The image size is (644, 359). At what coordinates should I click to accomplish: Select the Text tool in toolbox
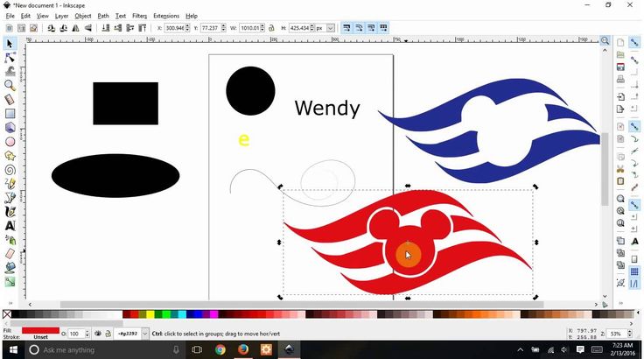[10, 226]
